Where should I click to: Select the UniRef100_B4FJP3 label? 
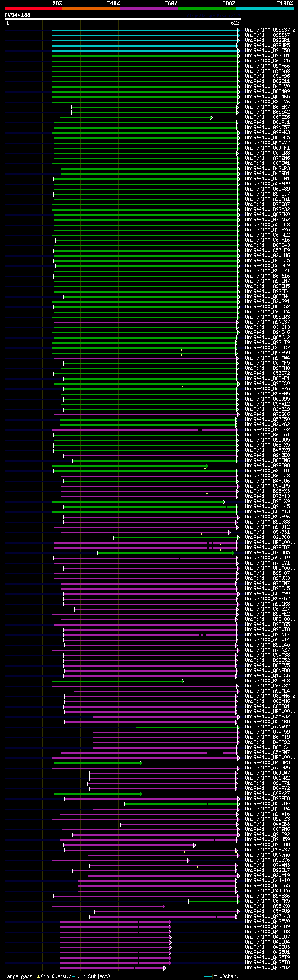(267, 763)
